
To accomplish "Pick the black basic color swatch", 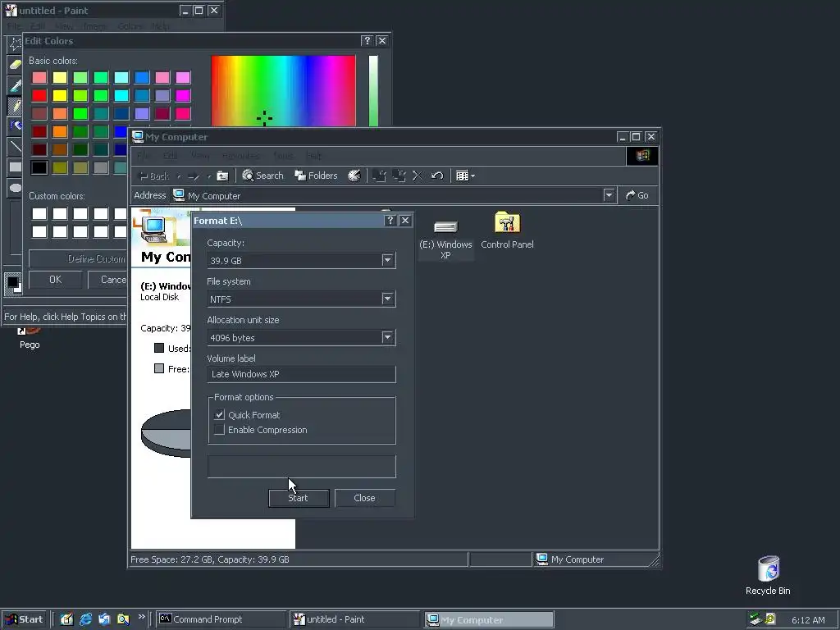I will 39,167.
